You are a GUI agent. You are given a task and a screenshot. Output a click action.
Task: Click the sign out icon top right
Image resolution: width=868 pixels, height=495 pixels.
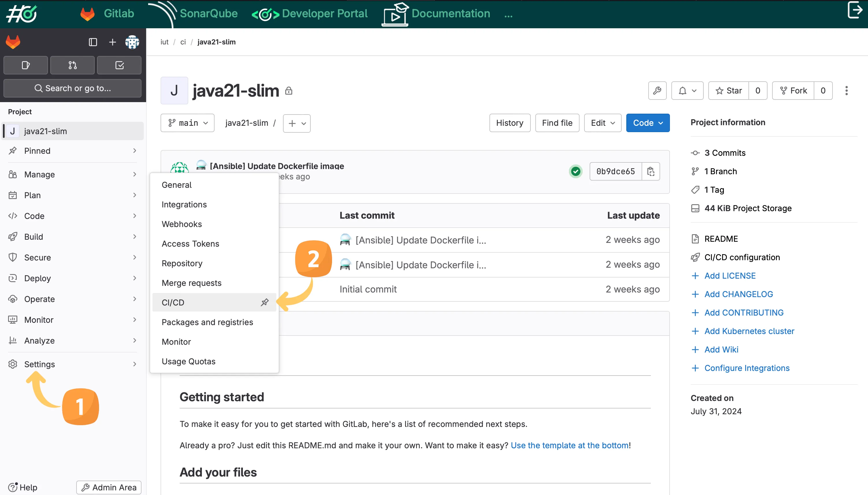[855, 10]
